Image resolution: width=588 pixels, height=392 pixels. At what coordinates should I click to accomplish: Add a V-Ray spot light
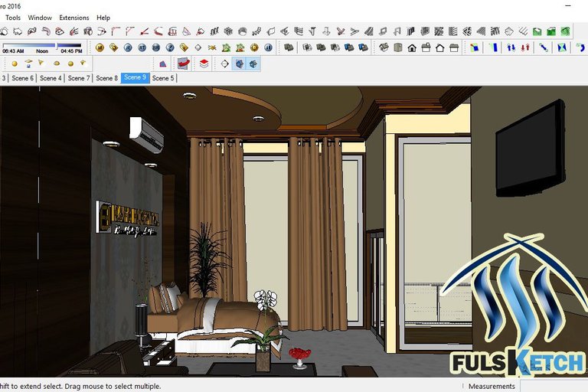click(x=41, y=63)
